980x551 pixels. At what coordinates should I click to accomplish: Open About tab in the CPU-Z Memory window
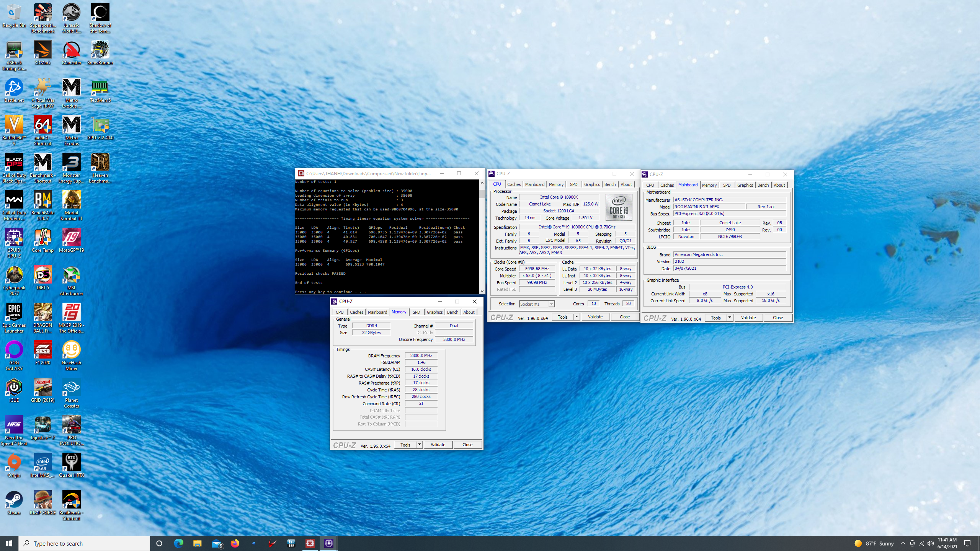pyautogui.click(x=469, y=312)
